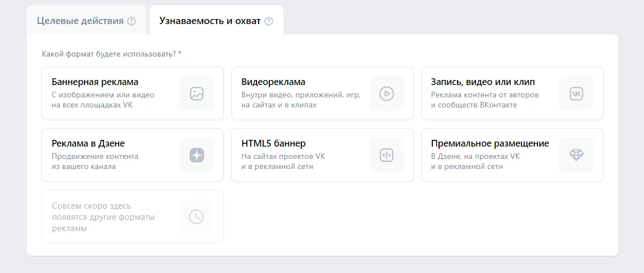
Task: Select Запись, видео или клип title
Action: click(x=483, y=82)
